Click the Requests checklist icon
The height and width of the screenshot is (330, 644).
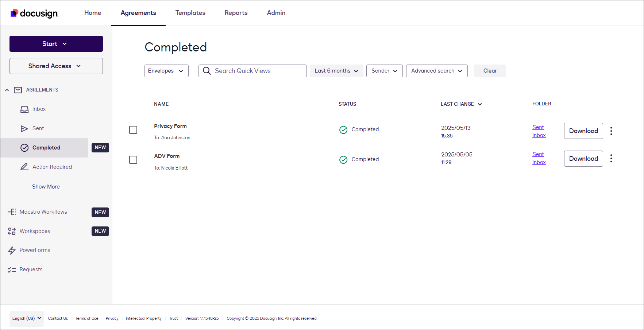(x=12, y=270)
